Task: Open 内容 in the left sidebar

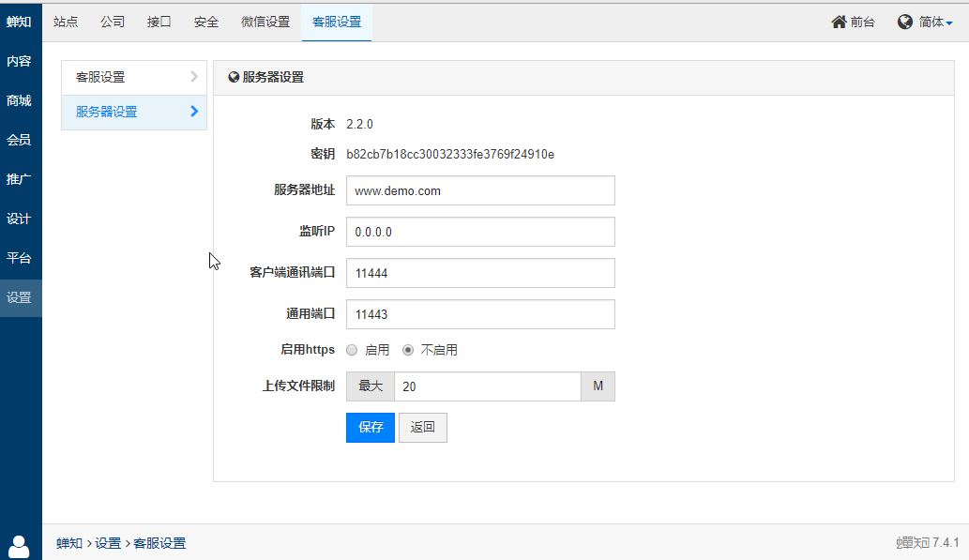Action: coord(19,61)
